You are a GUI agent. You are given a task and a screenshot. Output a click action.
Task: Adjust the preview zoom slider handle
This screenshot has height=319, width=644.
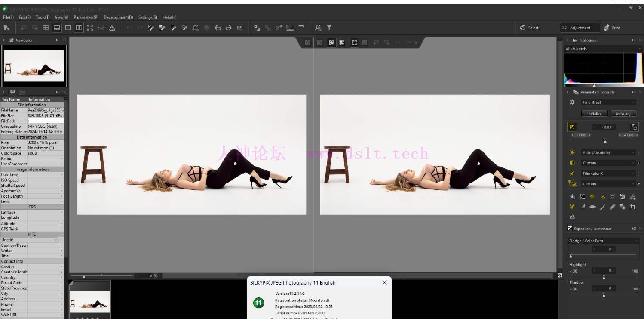tap(84, 277)
